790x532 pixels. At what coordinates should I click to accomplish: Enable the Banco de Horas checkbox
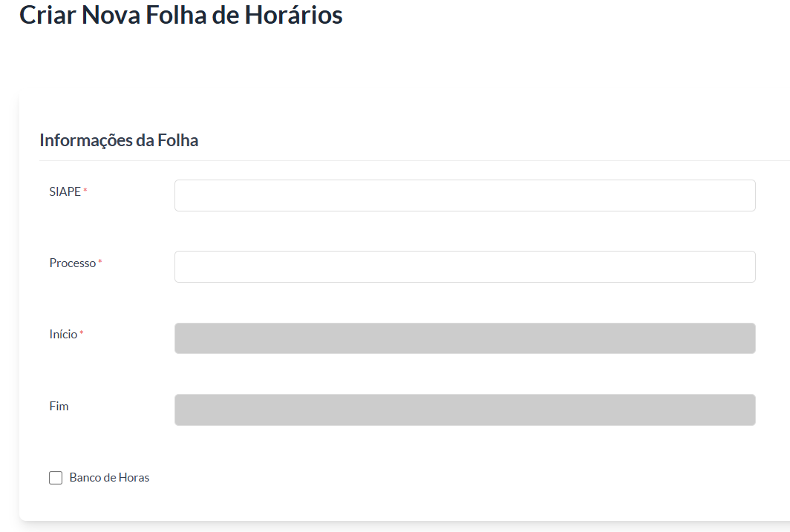tap(56, 478)
